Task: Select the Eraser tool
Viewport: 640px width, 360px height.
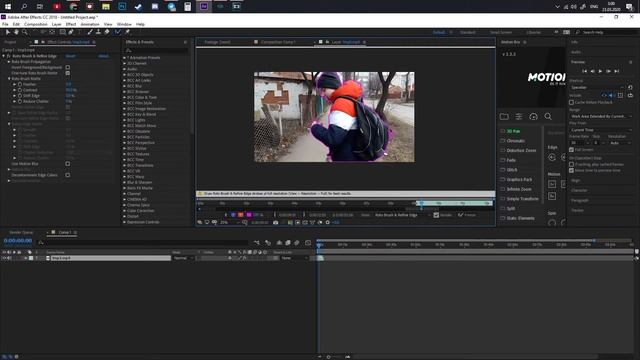Action: [107, 32]
